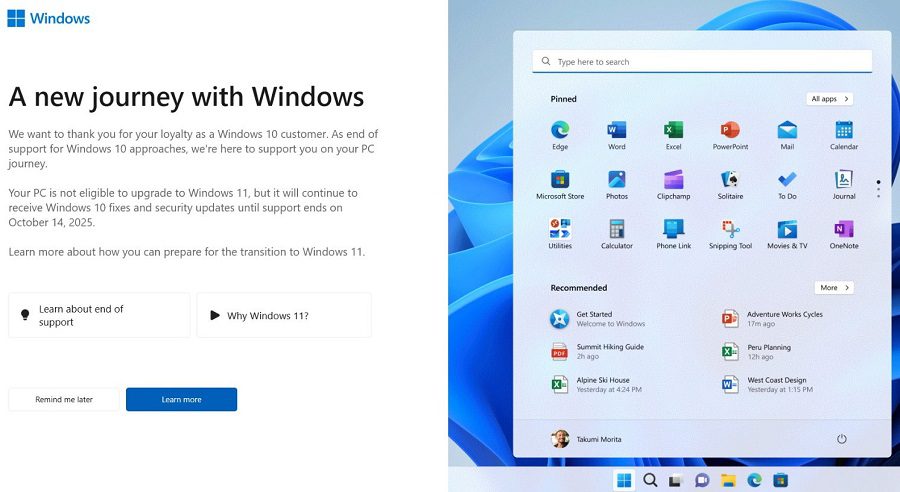Open Adventure Works Cycles presentation
Viewport: 900px width, 492px height.
(x=773, y=319)
